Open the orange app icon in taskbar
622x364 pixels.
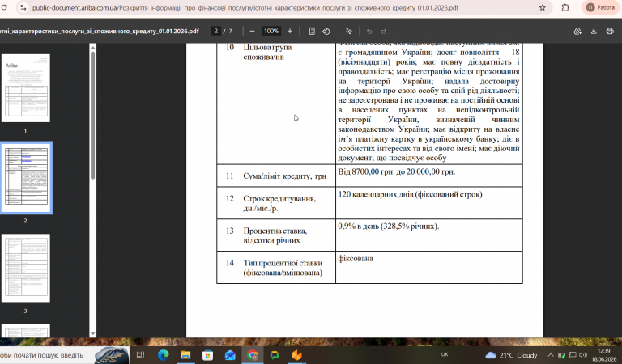pos(296,355)
